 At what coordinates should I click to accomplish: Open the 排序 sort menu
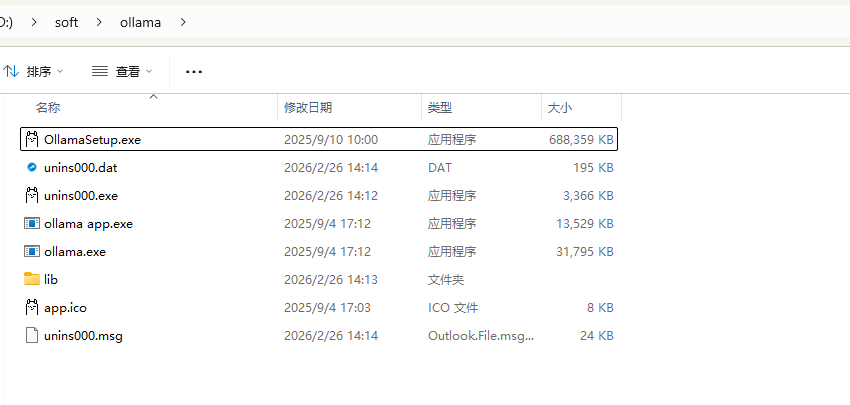click(34, 71)
